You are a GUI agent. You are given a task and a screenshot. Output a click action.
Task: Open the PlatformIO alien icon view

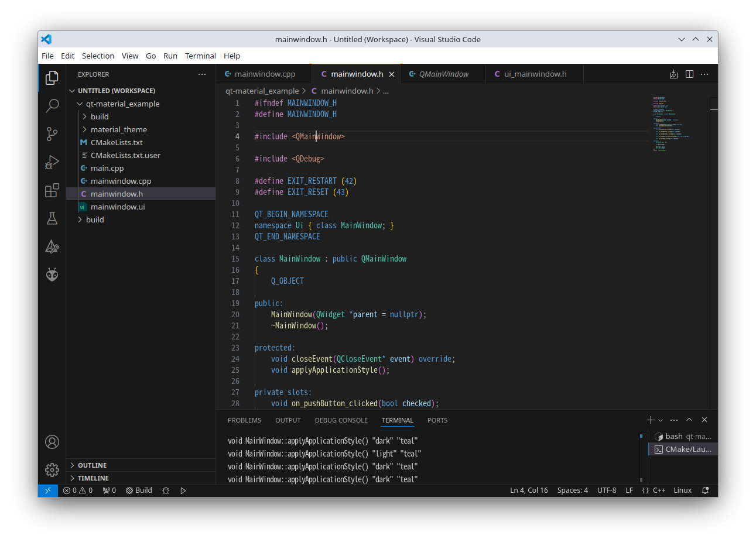[x=52, y=275]
